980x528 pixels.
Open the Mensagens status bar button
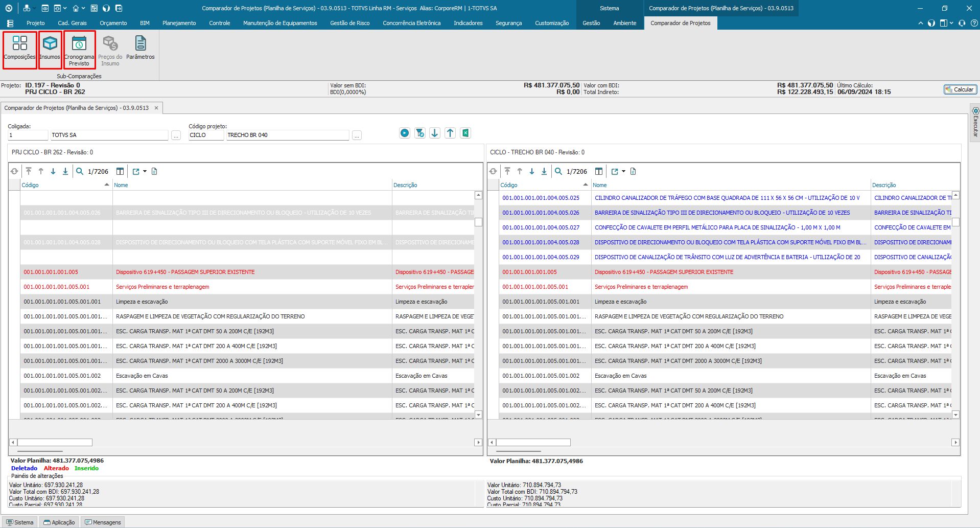click(103, 522)
